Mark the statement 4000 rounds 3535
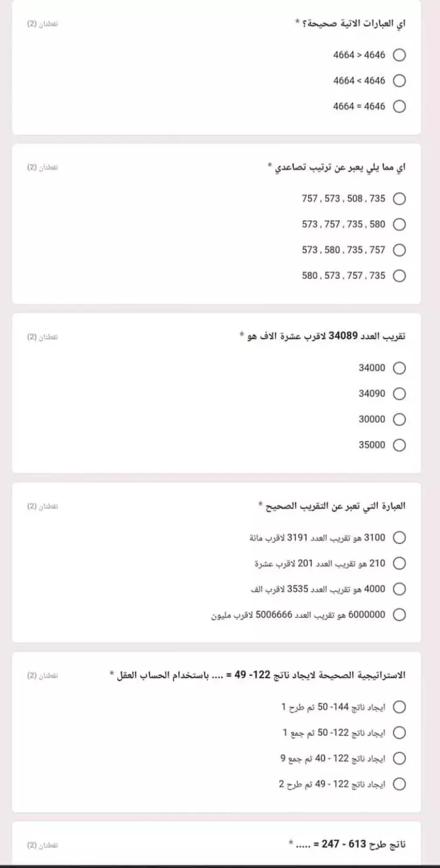 (399, 589)
